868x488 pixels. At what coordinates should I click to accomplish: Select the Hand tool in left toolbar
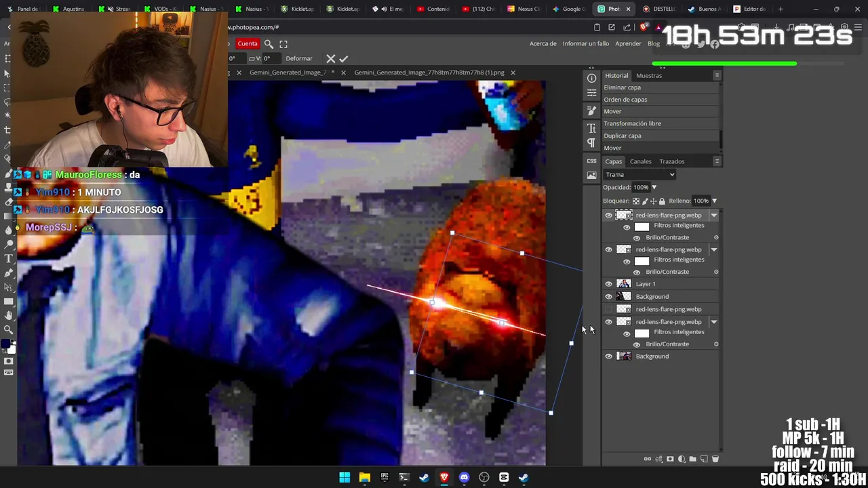tap(8, 315)
